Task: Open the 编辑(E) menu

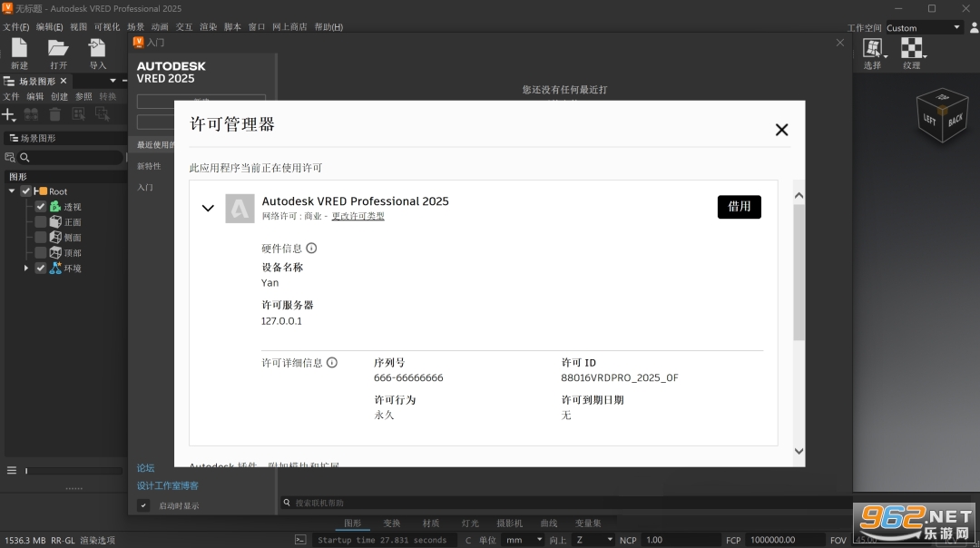Action: click(x=49, y=27)
